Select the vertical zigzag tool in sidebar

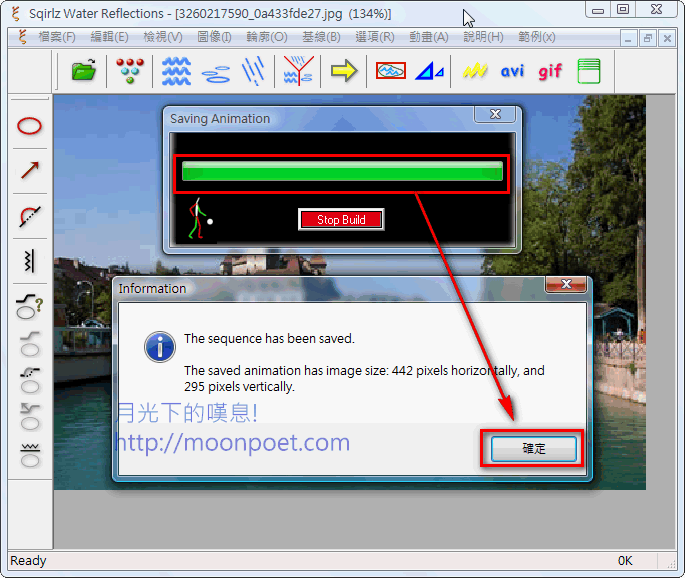[30, 261]
